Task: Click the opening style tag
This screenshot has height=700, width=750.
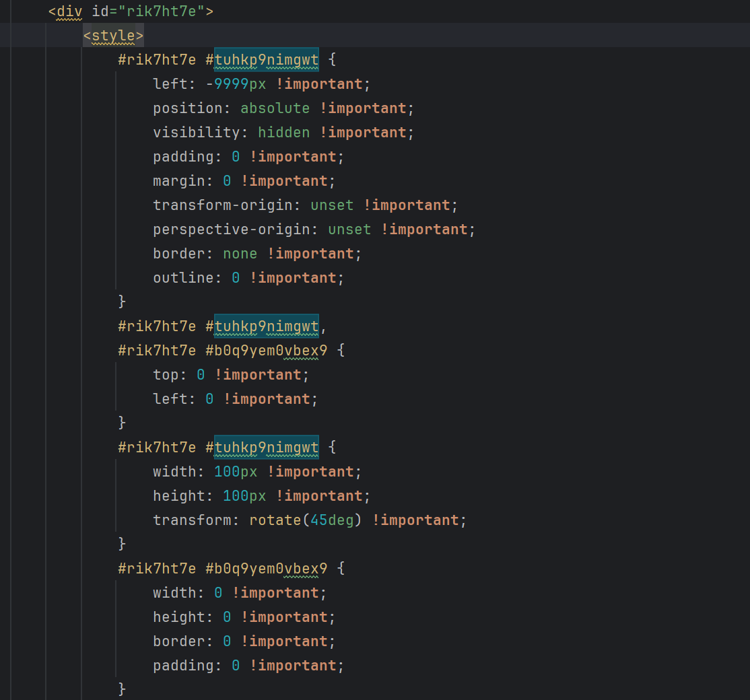Action: (x=113, y=36)
